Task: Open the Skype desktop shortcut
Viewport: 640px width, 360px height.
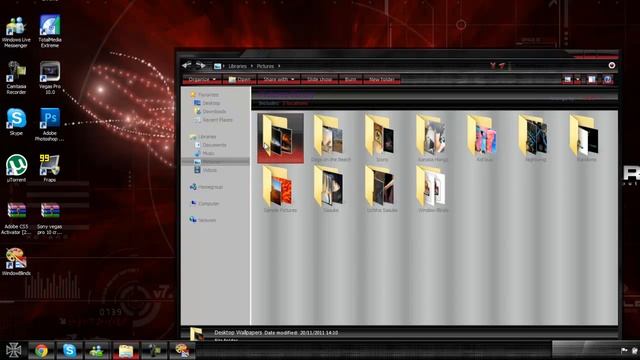Action: tap(16, 122)
